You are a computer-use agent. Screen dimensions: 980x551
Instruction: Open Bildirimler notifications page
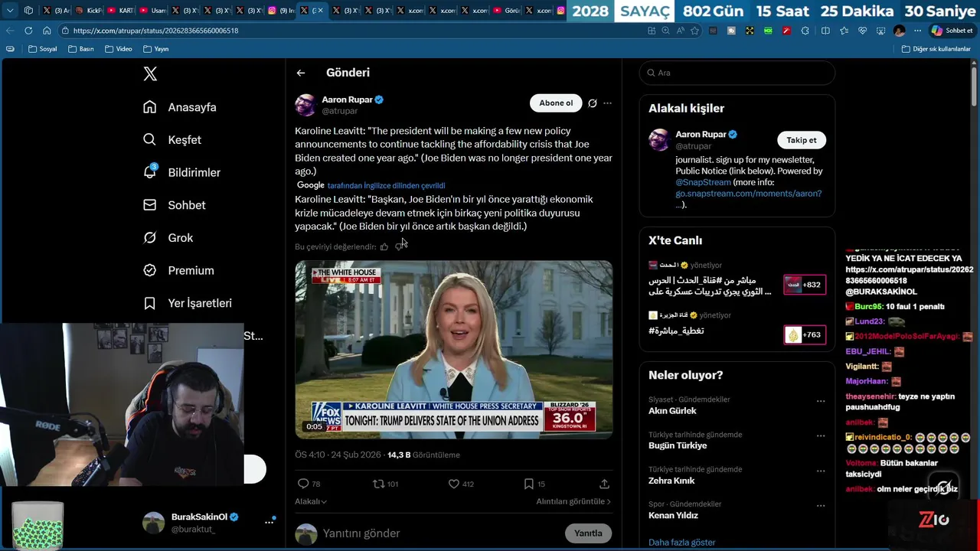pos(181,172)
